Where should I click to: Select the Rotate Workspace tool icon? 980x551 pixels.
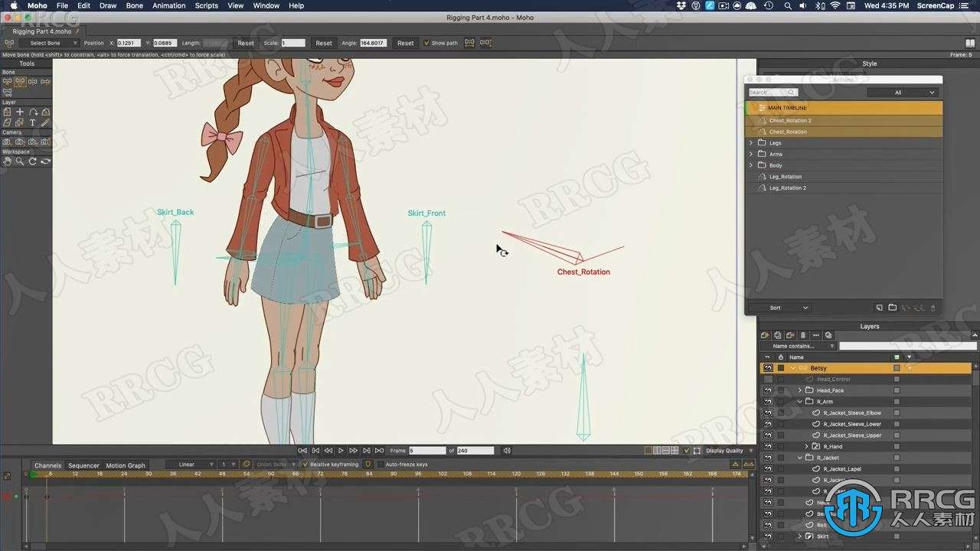click(33, 161)
